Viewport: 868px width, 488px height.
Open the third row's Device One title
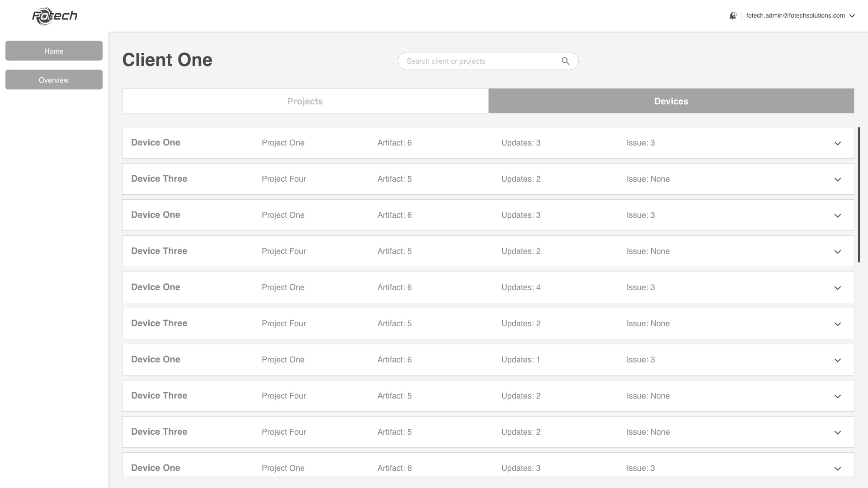point(156,215)
